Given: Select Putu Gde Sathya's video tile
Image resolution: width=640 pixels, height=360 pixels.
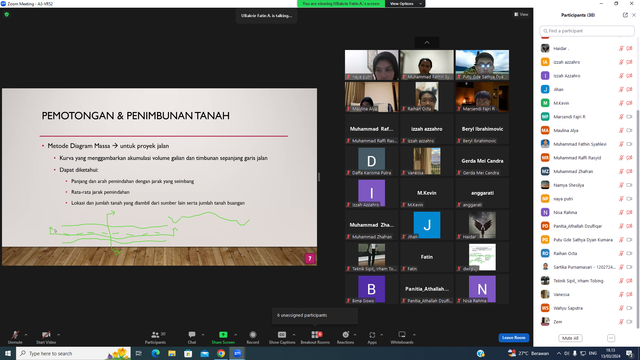Looking at the screenshot, I should (482, 65).
